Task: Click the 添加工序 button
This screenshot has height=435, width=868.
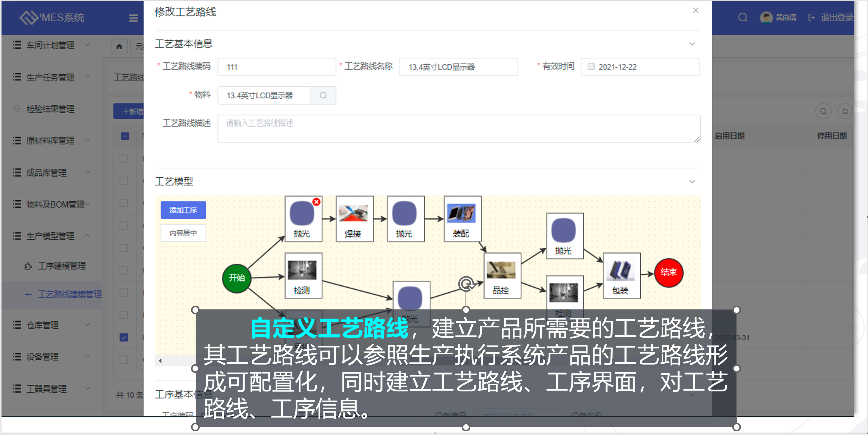Action: 183,210
